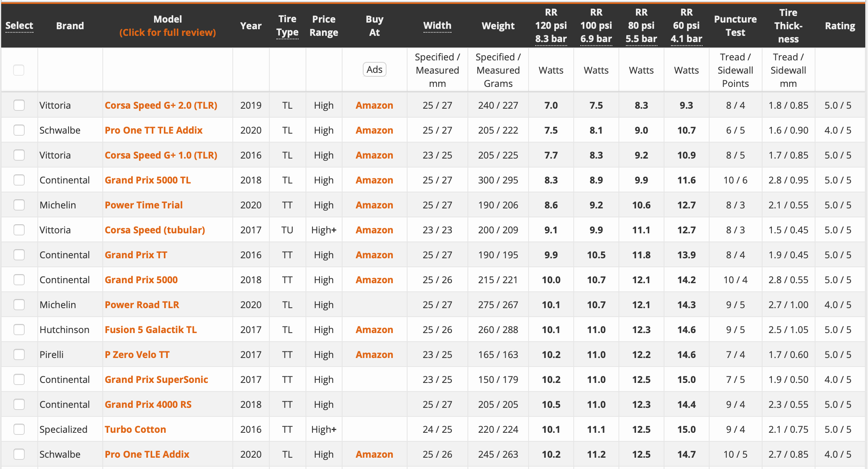Sort table by the Select column header
The width and height of the screenshot is (868, 469).
(x=19, y=26)
